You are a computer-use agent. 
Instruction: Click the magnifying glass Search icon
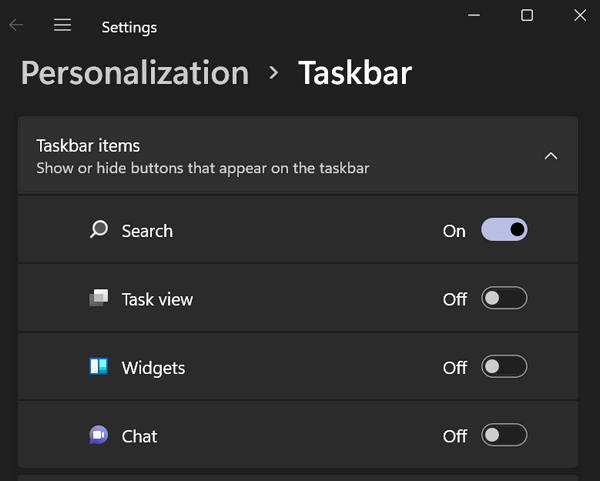pyautogui.click(x=99, y=230)
